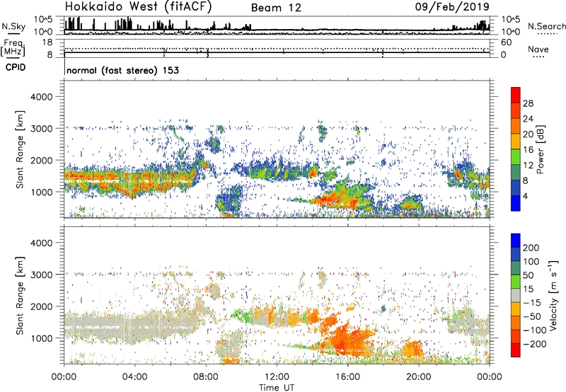Click the 'N.Search' legend label
Screen dimensions: 566x392
547,26
